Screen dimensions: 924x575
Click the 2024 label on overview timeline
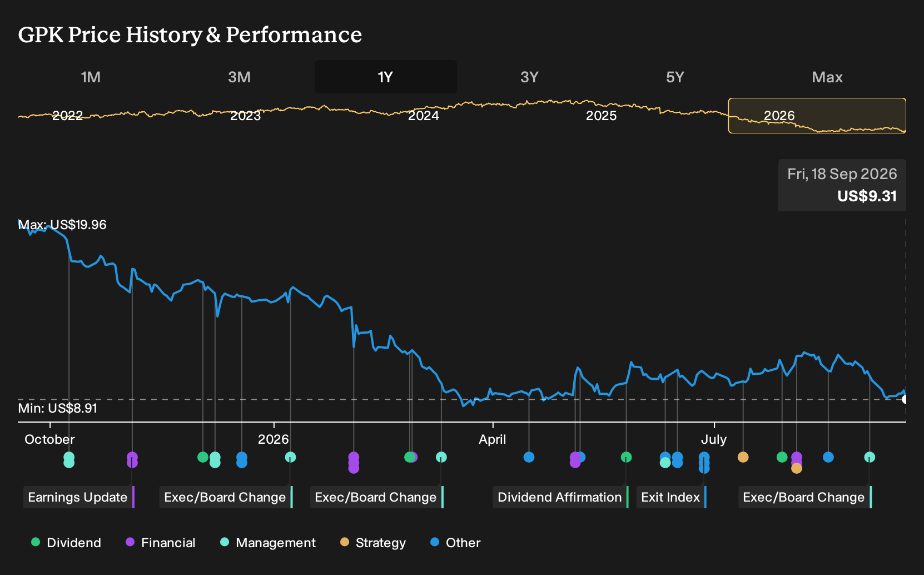coord(424,116)
